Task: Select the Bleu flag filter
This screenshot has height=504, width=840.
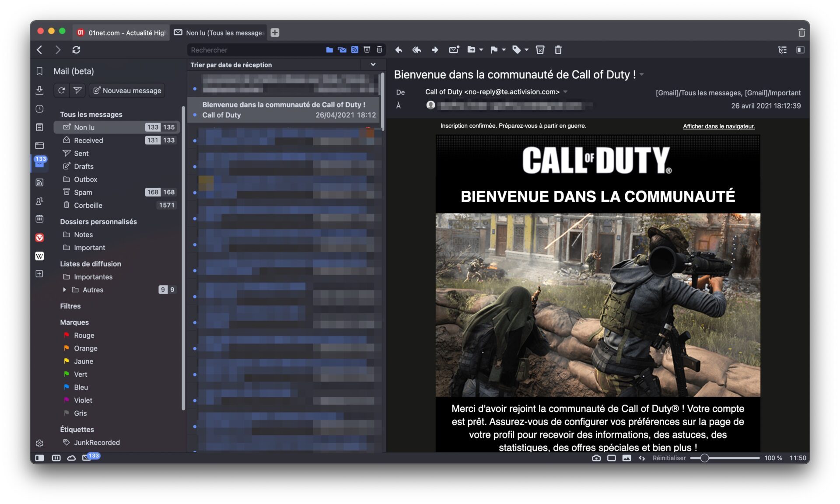Action: point(117,388)
